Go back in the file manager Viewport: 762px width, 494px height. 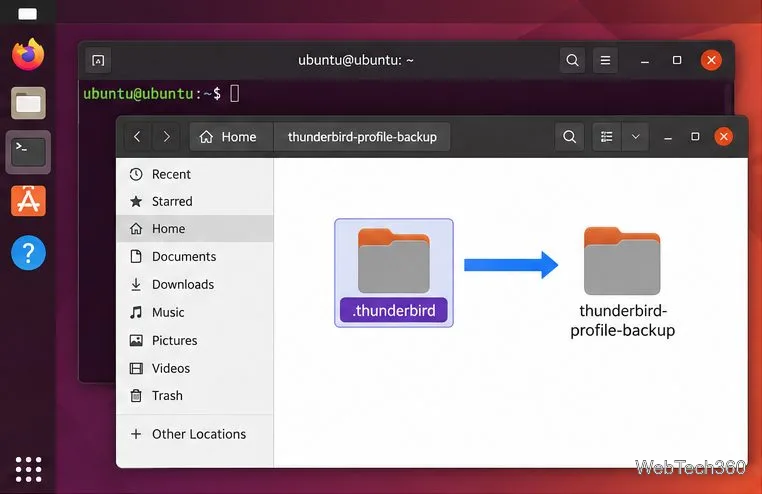click(138, 137)
